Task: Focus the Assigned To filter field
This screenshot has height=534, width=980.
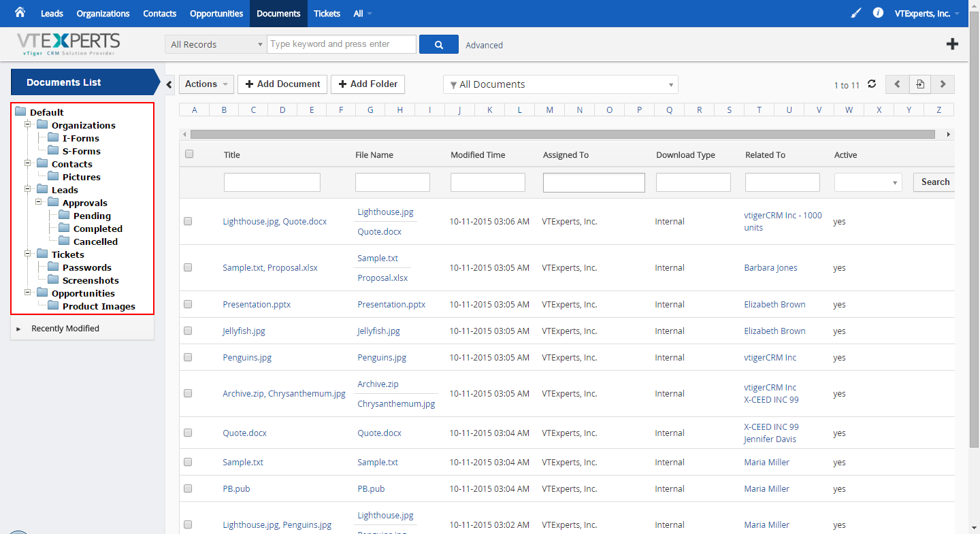Action: [x=594, y=182]
